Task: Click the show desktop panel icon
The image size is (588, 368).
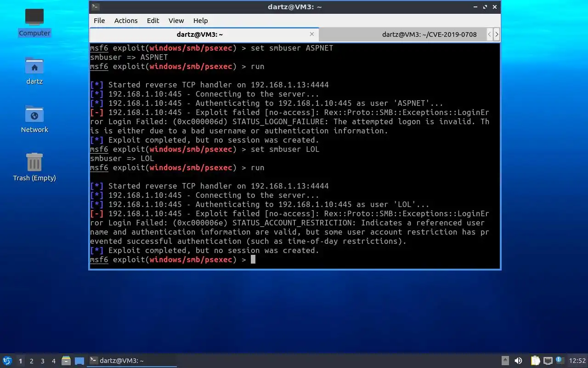Action: coord(79,361)
